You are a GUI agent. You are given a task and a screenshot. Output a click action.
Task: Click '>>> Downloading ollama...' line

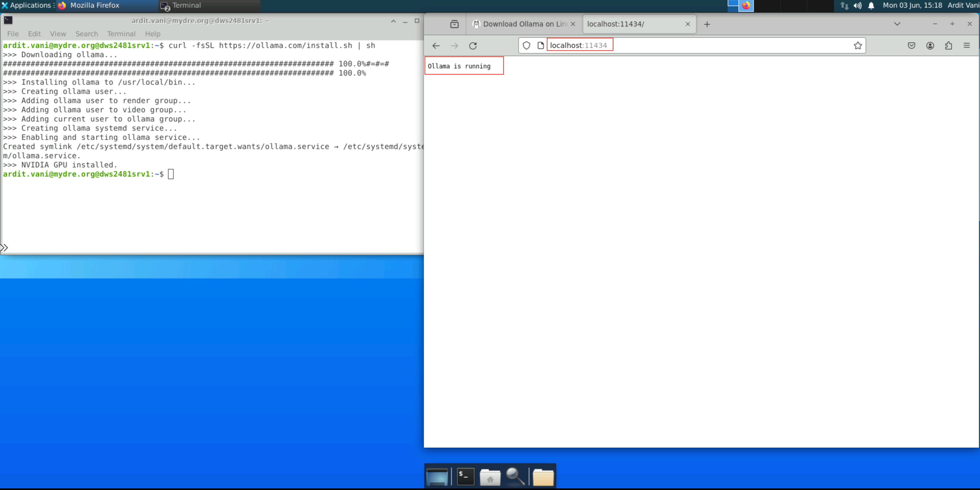click(60, 55)
